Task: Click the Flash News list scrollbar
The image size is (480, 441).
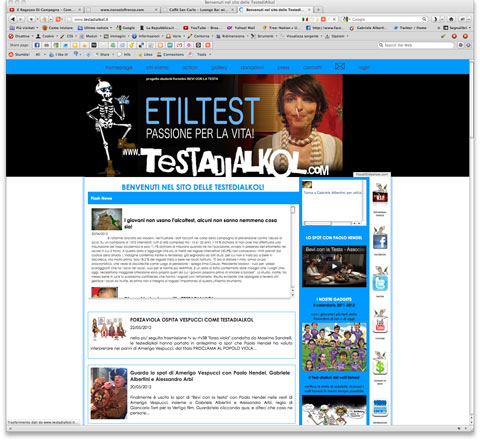Action: 293,251
